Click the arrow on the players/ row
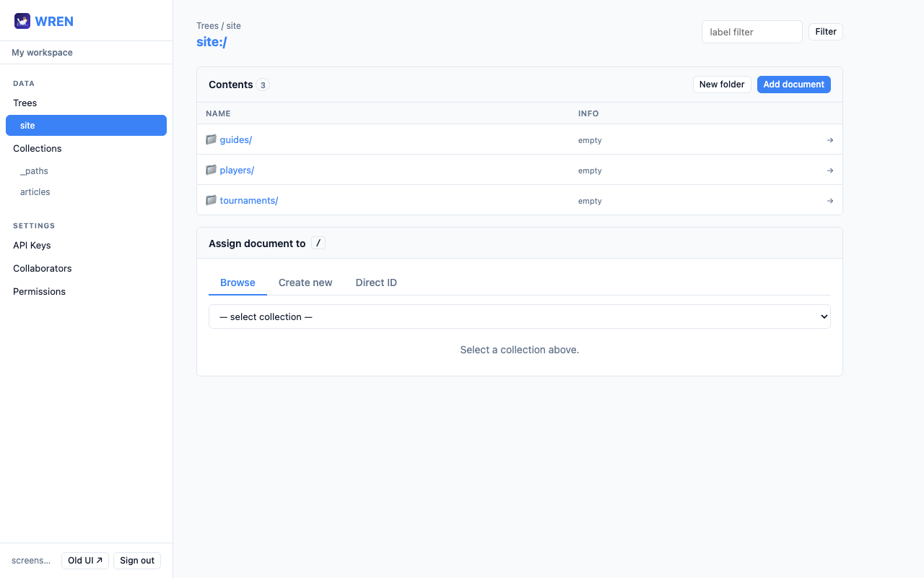Viewport: 924px width, 578px height. tap(829, 170)
